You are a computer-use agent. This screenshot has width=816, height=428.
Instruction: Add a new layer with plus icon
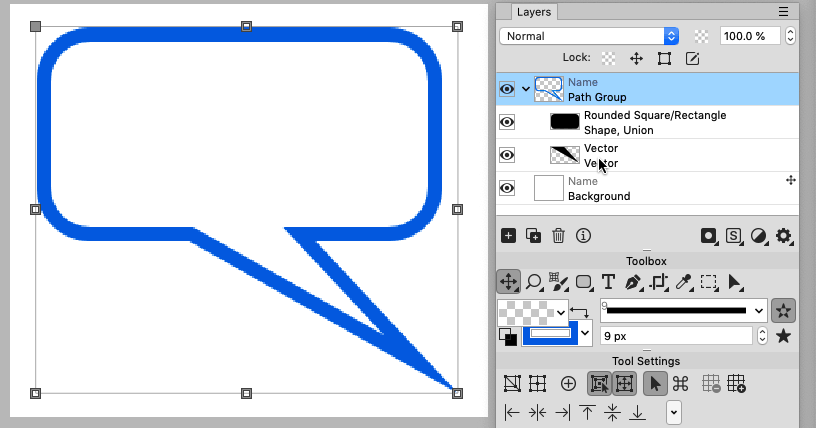point(508,236)
